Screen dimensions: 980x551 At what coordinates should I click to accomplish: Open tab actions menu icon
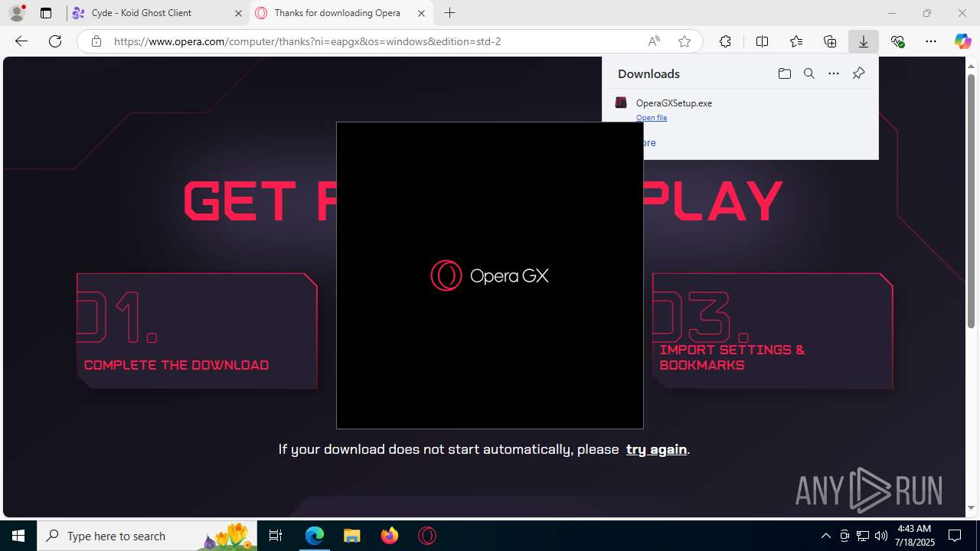(x=46, y=13)
